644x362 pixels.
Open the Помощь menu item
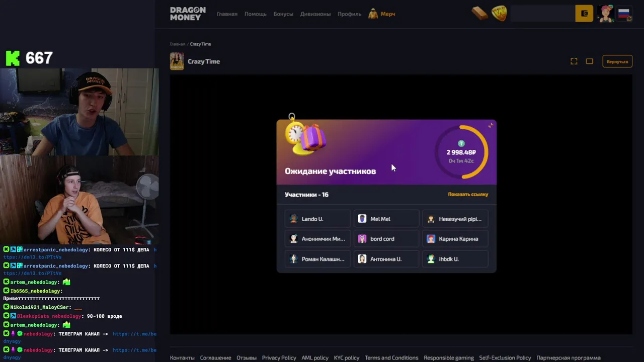[256, 14]
